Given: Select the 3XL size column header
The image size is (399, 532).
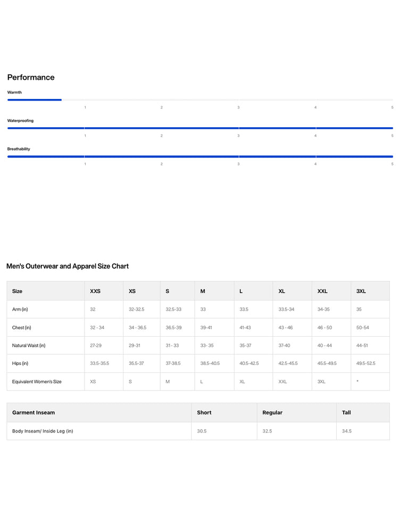Looking at the screenshot, I should 370,291.
